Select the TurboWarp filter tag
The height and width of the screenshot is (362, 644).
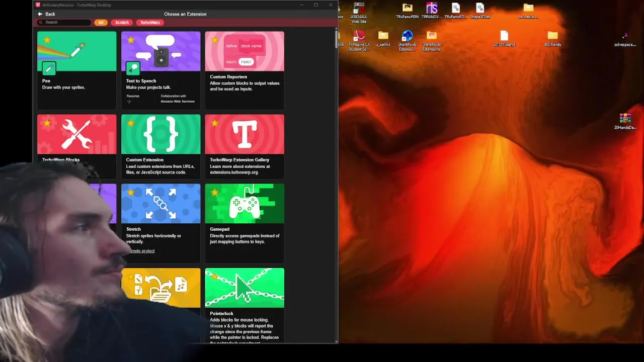pyautogui.click(x=150, y=22)
